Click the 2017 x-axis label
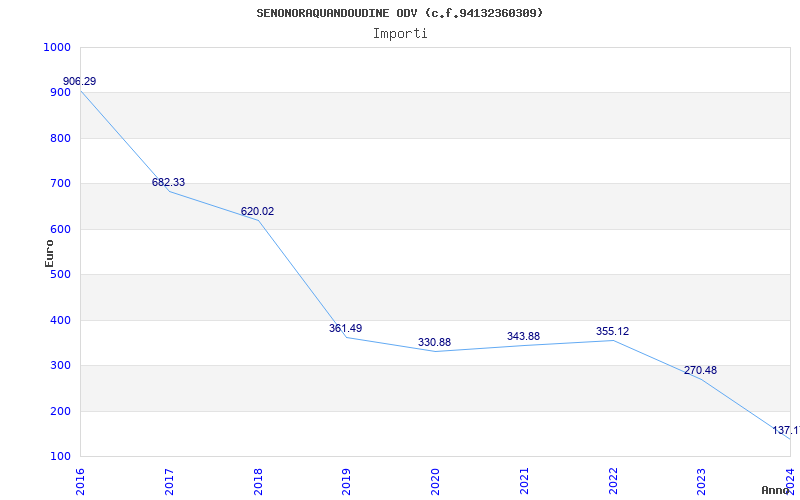The height and width of the screenshot is (500, 800). (169, 481)
